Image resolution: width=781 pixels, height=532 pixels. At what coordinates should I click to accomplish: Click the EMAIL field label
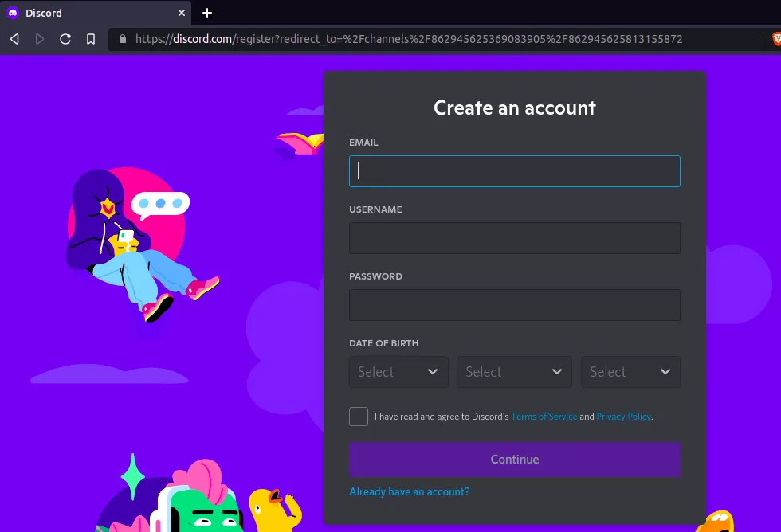click(x=363, y=143)
